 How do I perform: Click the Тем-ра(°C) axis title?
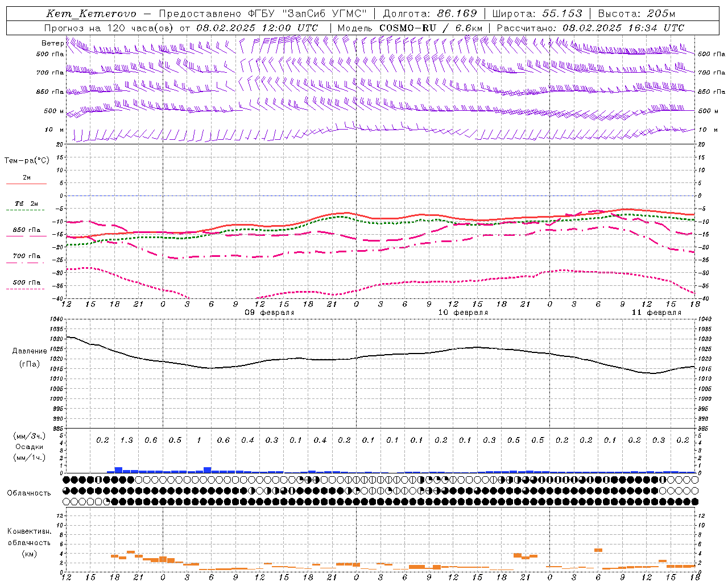tap(27, 161)
